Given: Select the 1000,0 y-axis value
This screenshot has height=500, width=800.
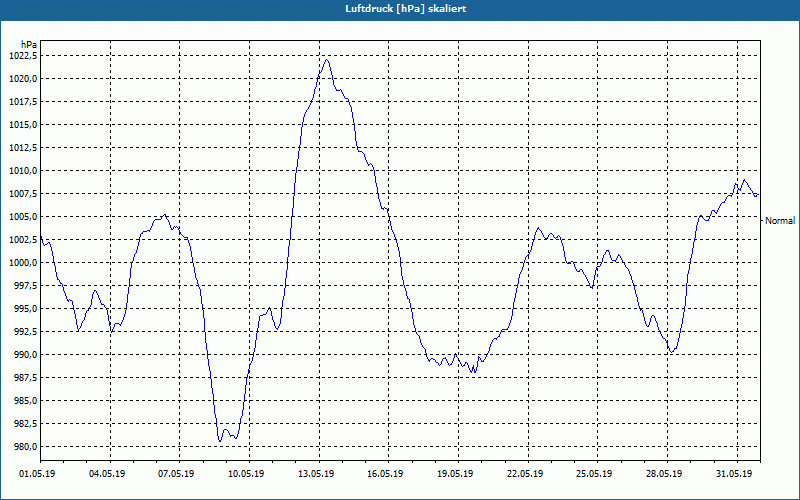Looking at the screenshot, I should (x=23, y=262).
